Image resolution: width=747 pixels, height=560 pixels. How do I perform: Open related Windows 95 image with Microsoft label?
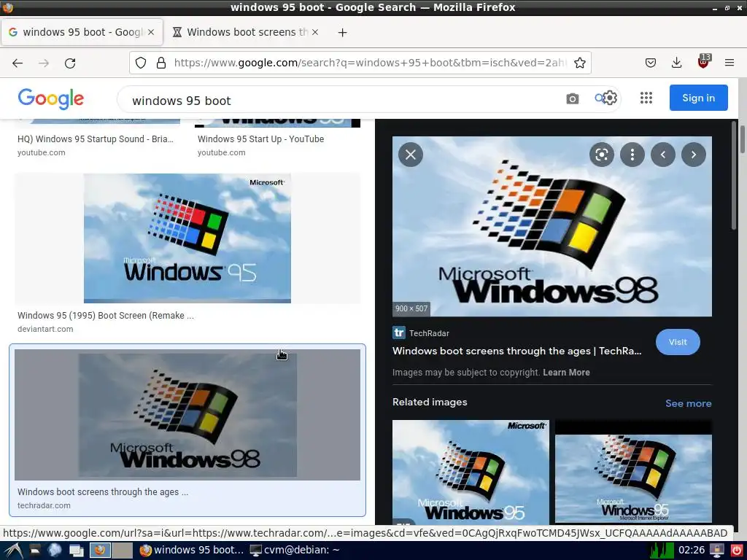click(471, 472)
